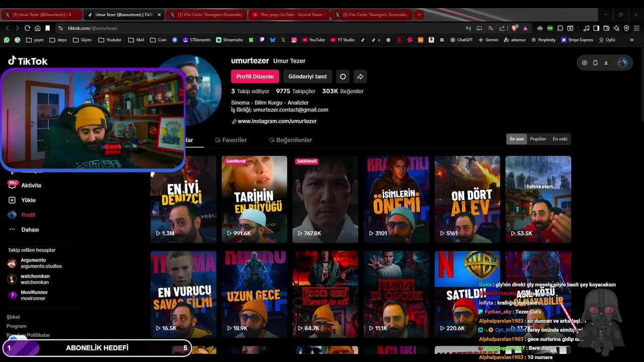
Task: Open the Mail bookmarks folder
Action: coord(136,40)
